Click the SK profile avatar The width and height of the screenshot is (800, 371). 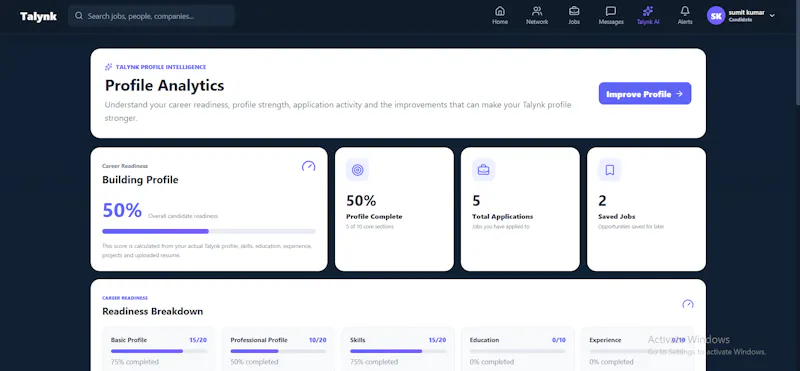pyautogui.click(x=716, y=16)
